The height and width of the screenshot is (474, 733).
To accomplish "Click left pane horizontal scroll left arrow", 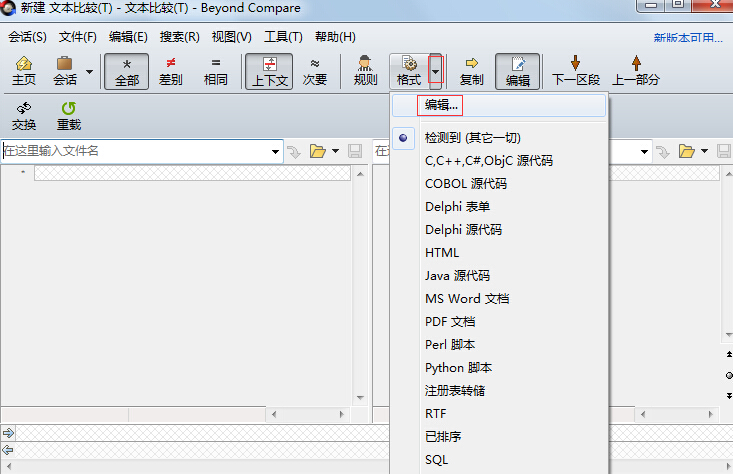I will (274, 414).
